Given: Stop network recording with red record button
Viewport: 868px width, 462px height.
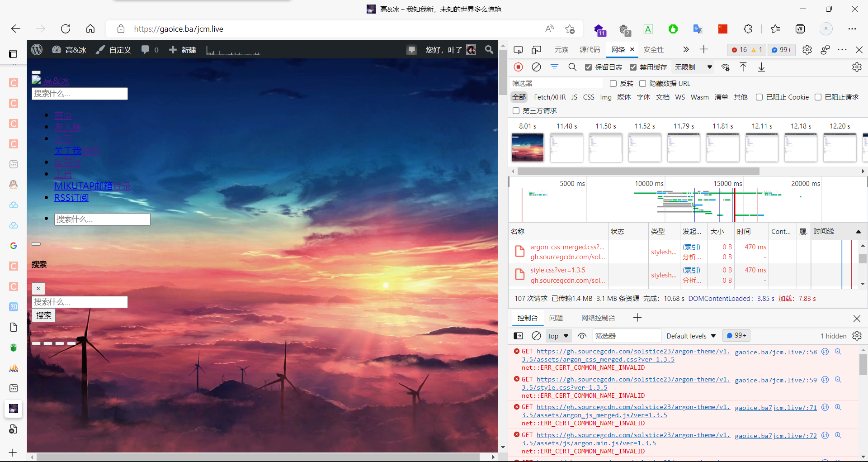Looking at the screenshot, I should [519, 67].
